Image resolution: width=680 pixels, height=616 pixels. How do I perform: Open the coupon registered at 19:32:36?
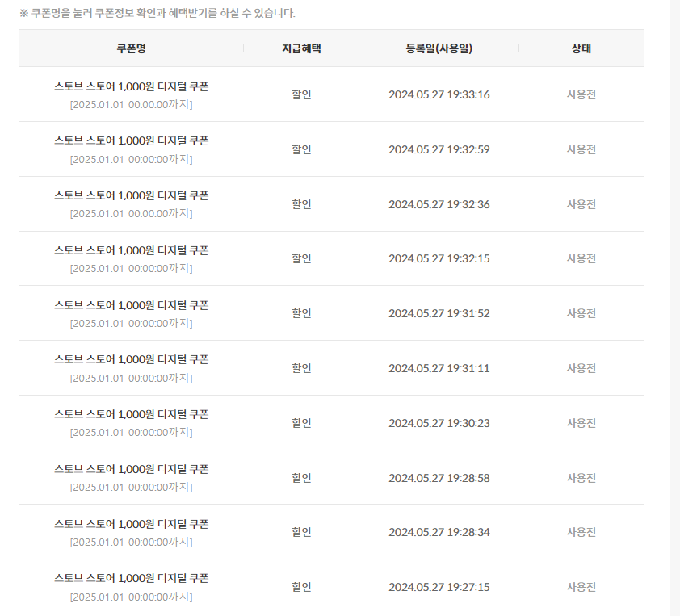[131, 196]
